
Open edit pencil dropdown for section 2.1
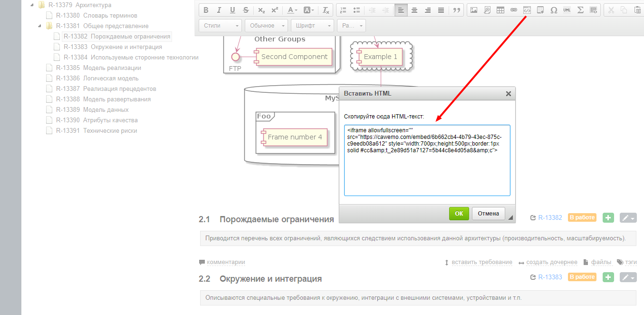[628, 217]
